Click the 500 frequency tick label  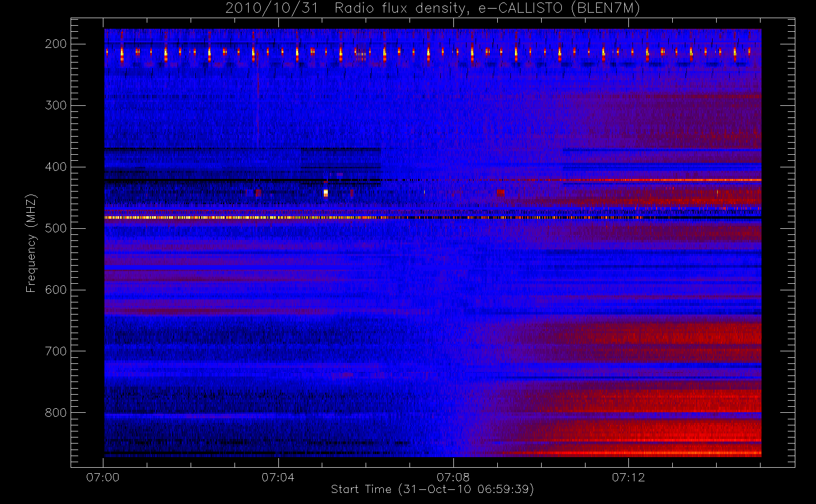click(55, 228)
